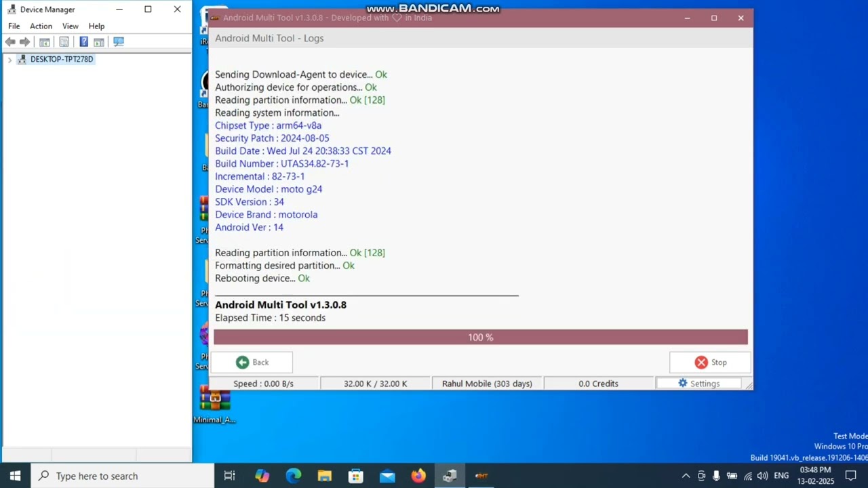Click Rebooting device... Ok log line

pyautogui.click(x=262, y=279)
